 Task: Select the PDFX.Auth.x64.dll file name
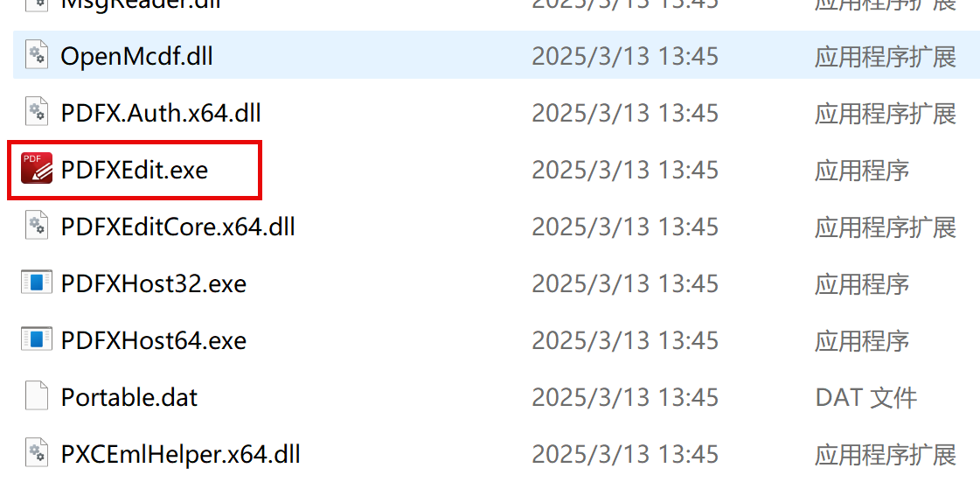coord(161,113)
